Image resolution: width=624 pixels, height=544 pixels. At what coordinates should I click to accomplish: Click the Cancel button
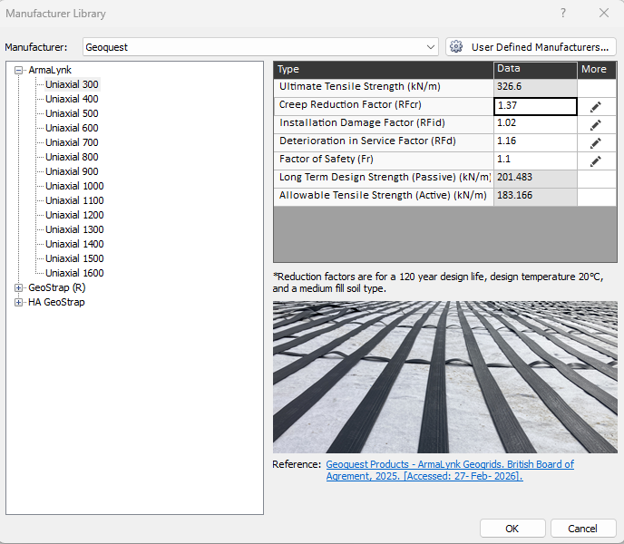(x=583, y=528)
